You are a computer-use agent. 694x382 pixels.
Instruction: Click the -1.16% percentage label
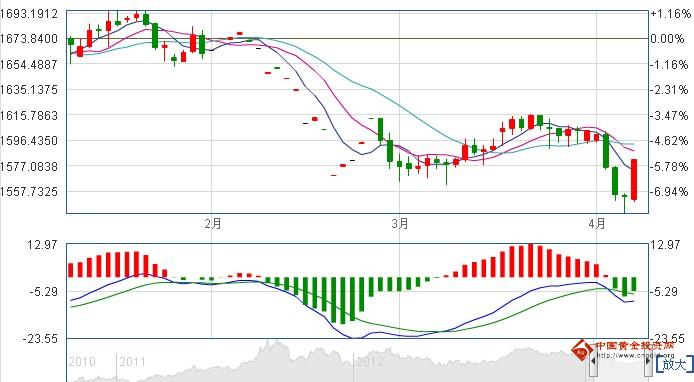669,65
